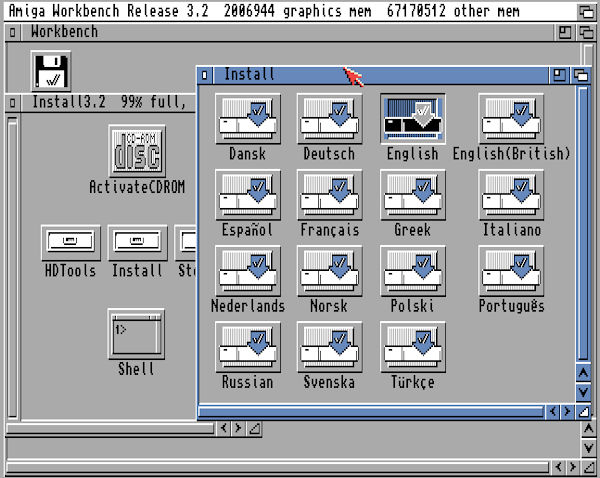Click the Install window vertical scrollbar
This screenshot has width=600, height=478.
coord(583,220)
